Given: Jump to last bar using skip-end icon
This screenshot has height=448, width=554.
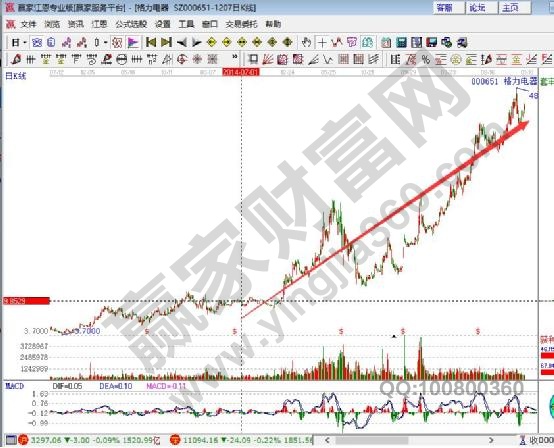Looking at the screenshot, I should click(166, 43).
